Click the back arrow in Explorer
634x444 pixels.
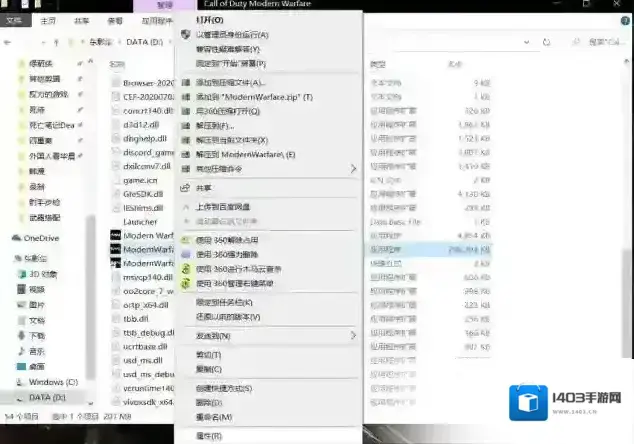click(x=7, y=42)
